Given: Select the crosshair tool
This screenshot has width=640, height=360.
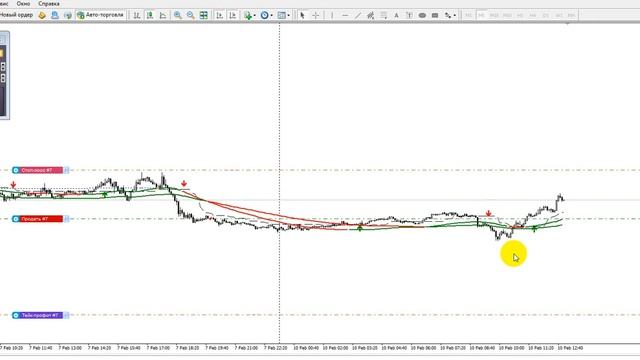Looking at the screenshot, I should pos(316,15).
